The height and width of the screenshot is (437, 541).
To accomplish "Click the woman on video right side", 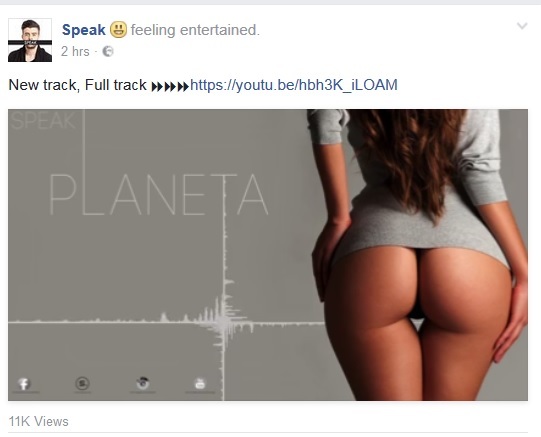I will click(417, 255).
